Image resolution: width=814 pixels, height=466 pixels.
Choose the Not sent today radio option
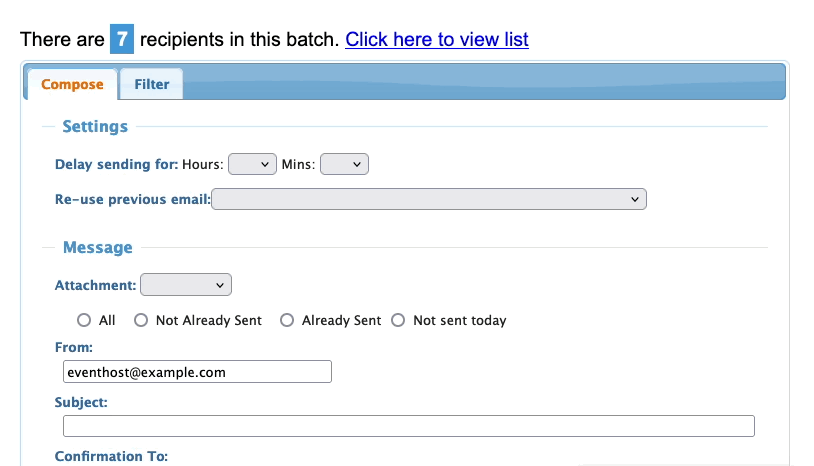398,321
